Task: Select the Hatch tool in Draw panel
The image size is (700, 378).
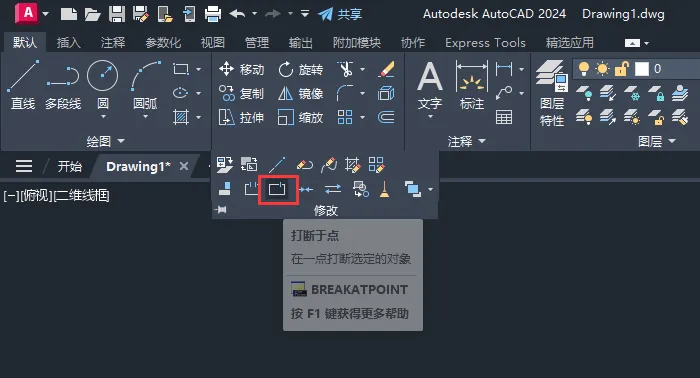Action: pyautogui.click(x=181, y=117)
